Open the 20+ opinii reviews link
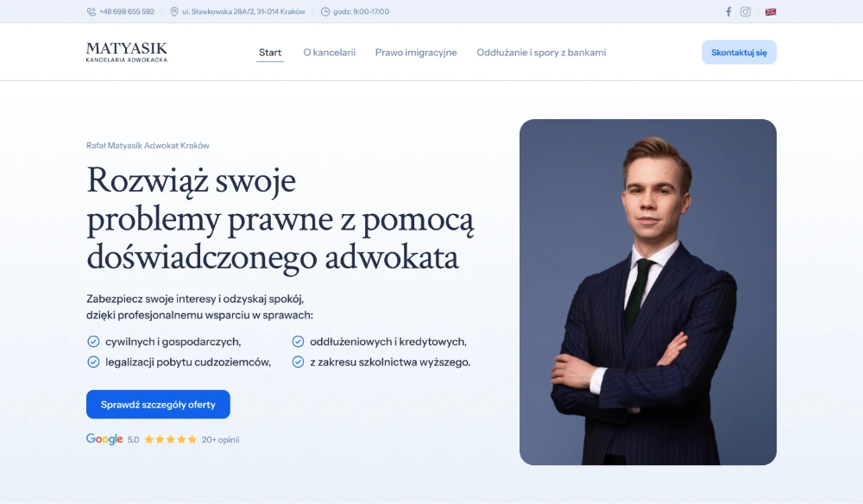Image resolution: width=863 pixels, height=504 pixels. (x=220, y=439)
